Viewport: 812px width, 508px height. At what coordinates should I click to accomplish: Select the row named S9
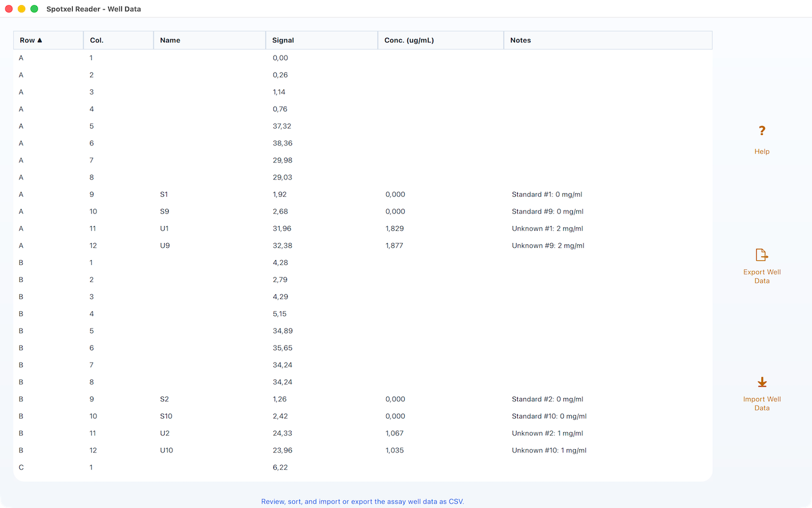(363, 212)
